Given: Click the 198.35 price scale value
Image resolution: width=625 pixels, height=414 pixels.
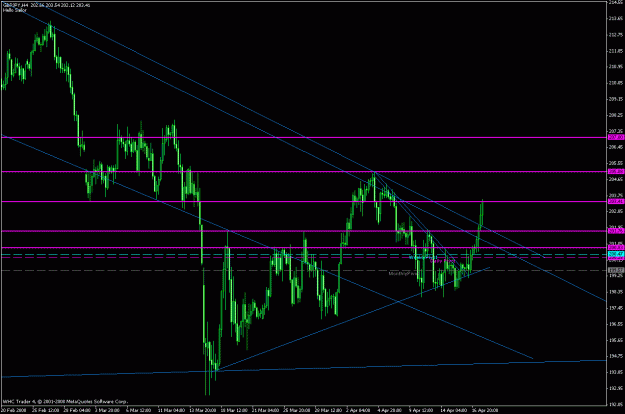Looking at the screenshot, I should 616,292.
